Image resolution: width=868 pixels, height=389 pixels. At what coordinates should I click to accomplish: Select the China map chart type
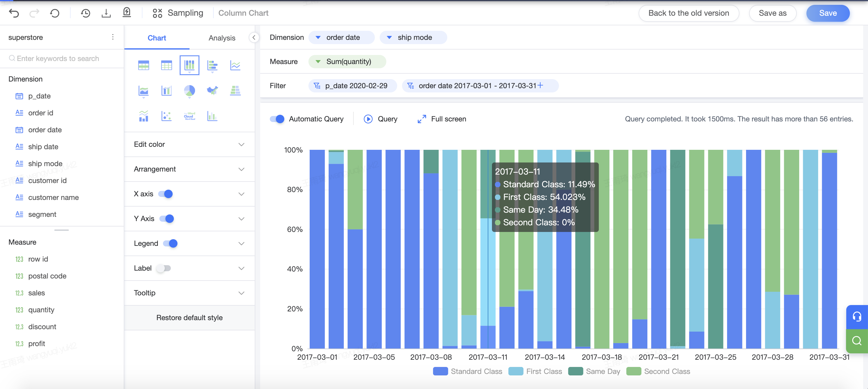[212, 90]
